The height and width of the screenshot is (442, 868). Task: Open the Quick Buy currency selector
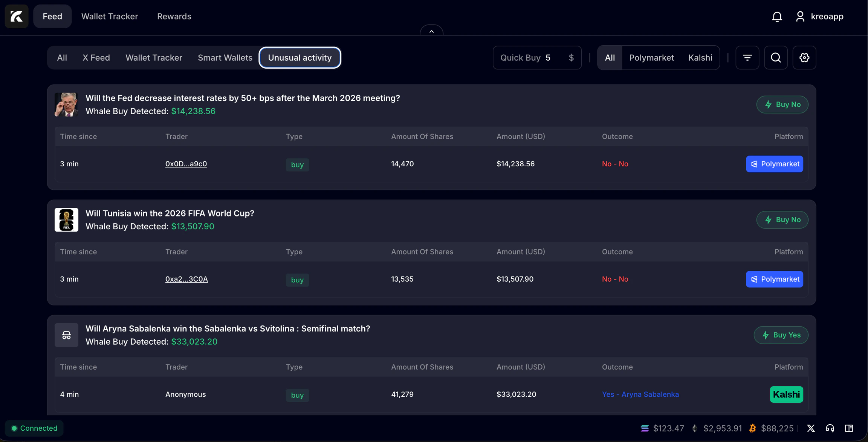click(571, 58)
